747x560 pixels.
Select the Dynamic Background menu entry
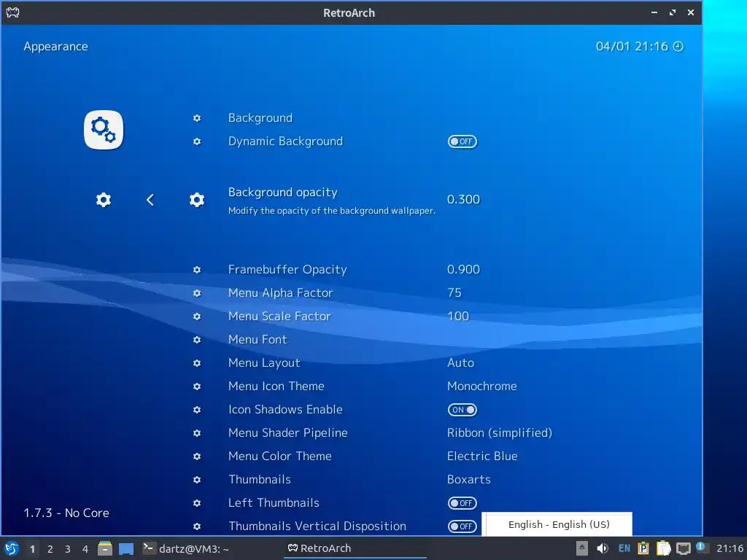click(x=285, y=141)
